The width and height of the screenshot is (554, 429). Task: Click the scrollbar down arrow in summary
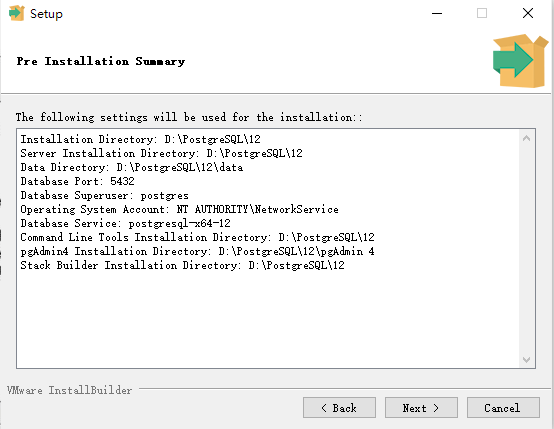(x=526, y=360)
